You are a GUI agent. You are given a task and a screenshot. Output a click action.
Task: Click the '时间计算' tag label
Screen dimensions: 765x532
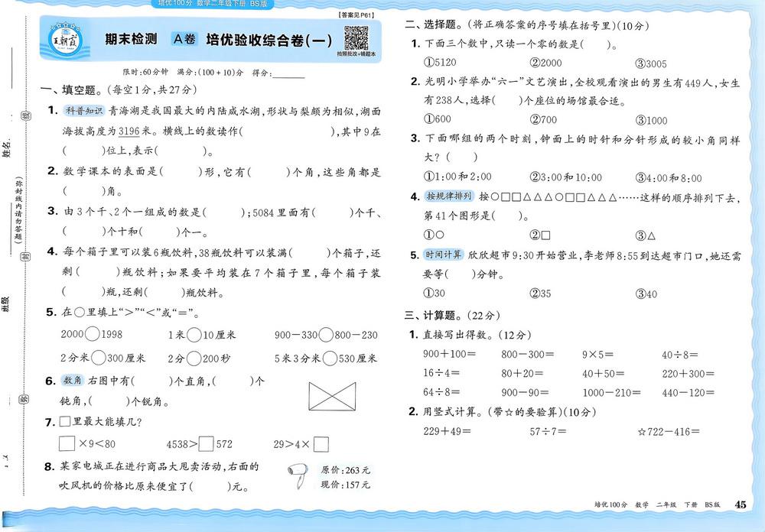443,255
